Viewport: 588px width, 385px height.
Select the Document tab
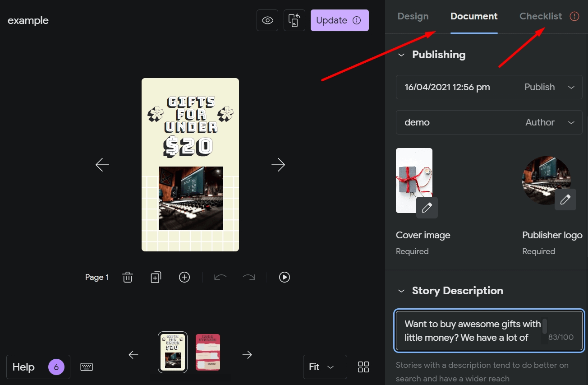474,16
